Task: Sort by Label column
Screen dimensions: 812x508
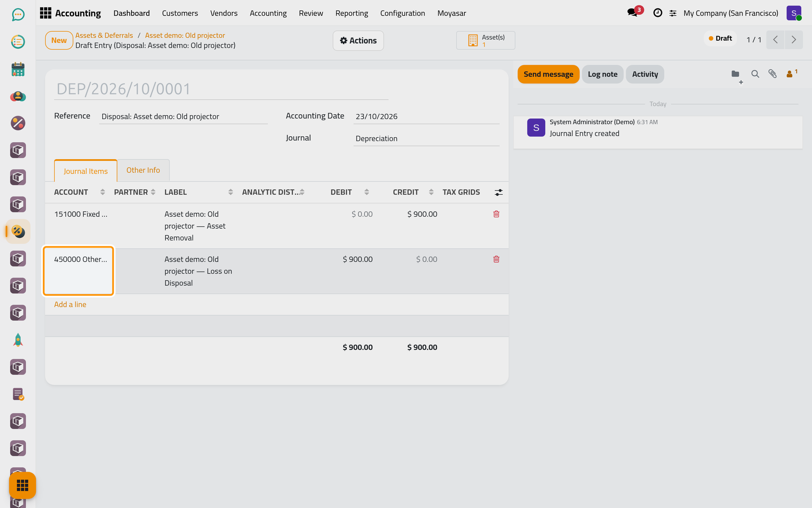Action: pyautogui.click(x=199, y=192)
